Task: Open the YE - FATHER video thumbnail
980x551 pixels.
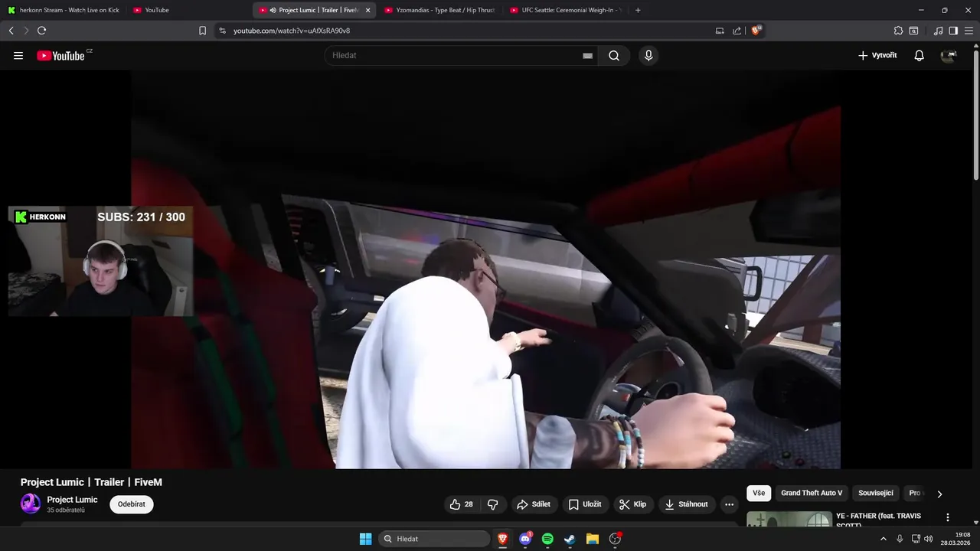Action: [x=789, y=519]
